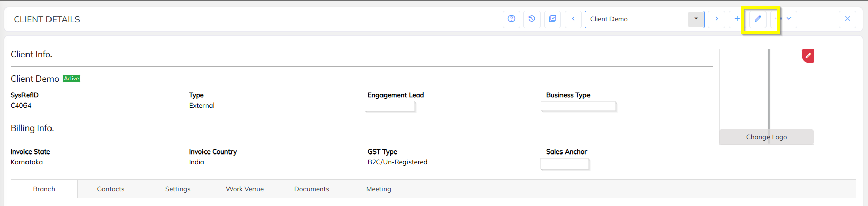
Task: Click the Engagement Lead value field
Action: pyautogui.click(x=390, y=106)
